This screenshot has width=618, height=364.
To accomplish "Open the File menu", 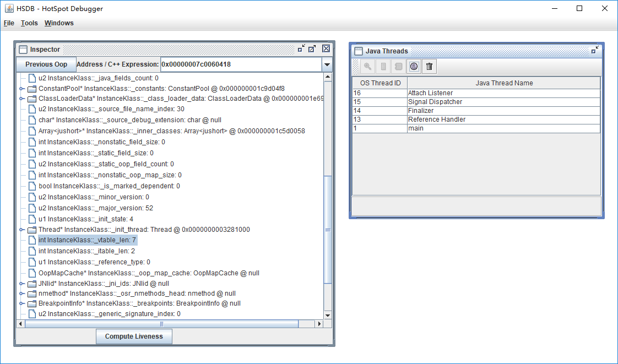I will [9, 23].
